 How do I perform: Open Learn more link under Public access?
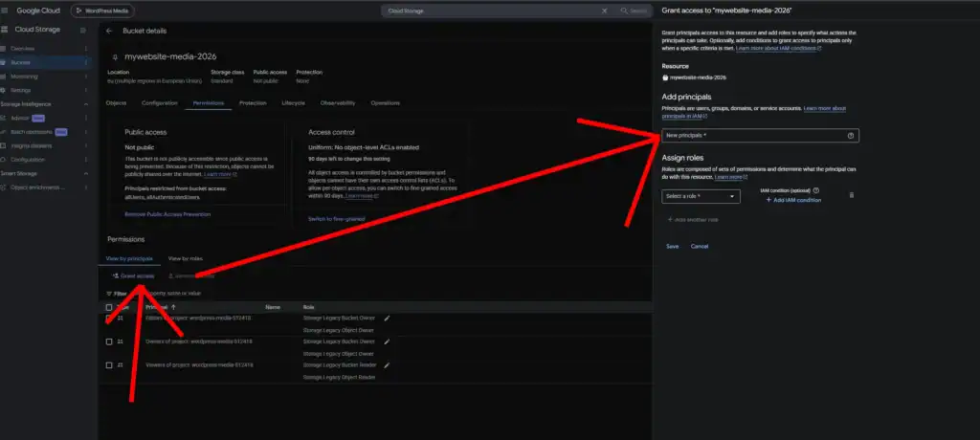point(221,174)
